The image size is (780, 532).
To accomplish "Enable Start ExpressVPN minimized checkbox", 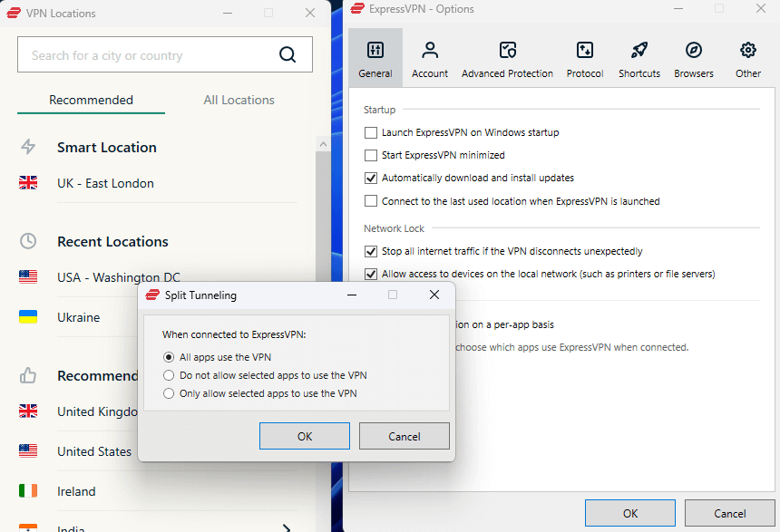I will click(x=371, y=156).
